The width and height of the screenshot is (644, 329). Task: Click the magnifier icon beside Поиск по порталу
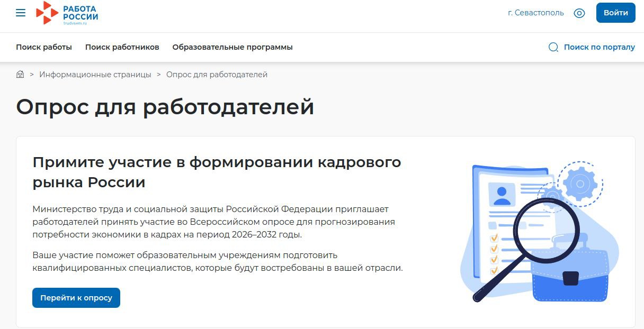point(553,47)
